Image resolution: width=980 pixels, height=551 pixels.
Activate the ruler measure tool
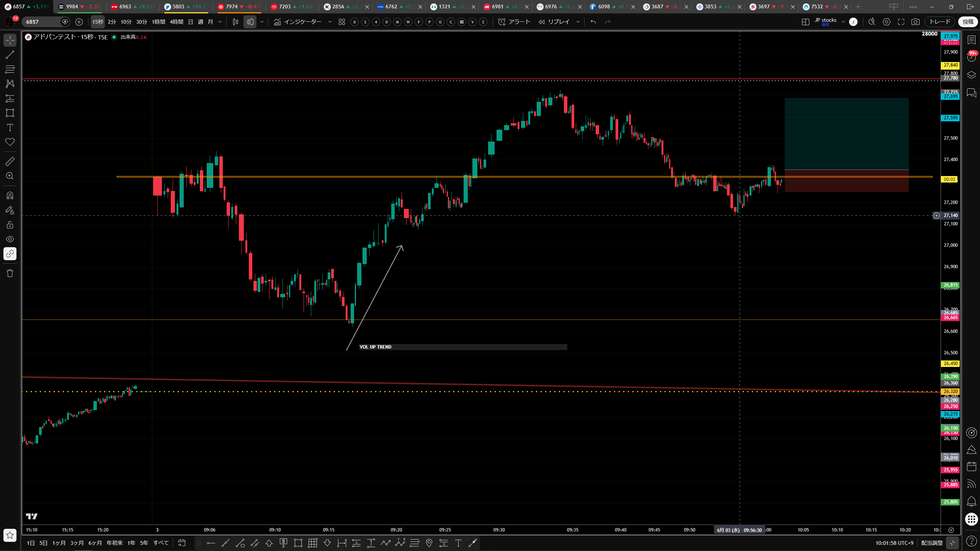pos(10,161)
